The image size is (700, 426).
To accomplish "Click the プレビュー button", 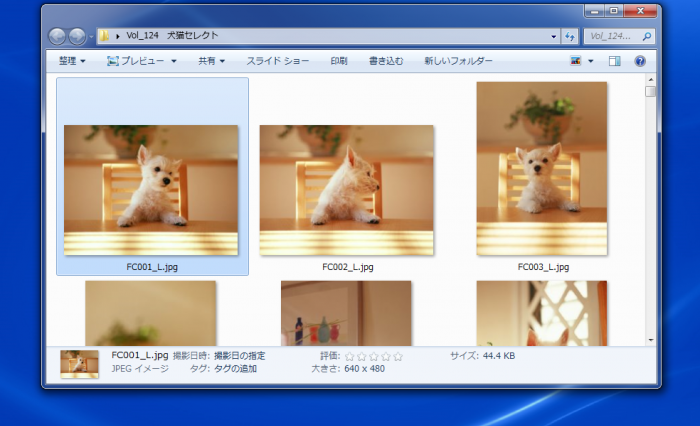I will coord(136,61).
